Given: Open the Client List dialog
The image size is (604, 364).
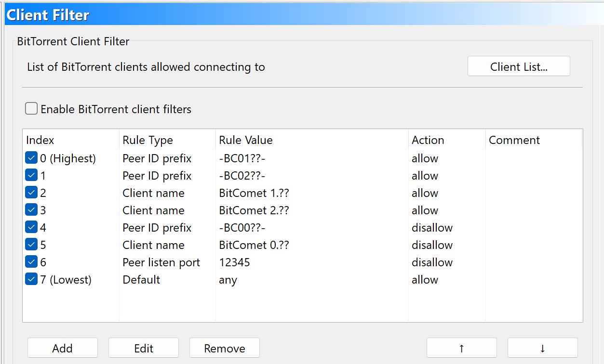Looking at the screenshot, I should tap(519, 66).
